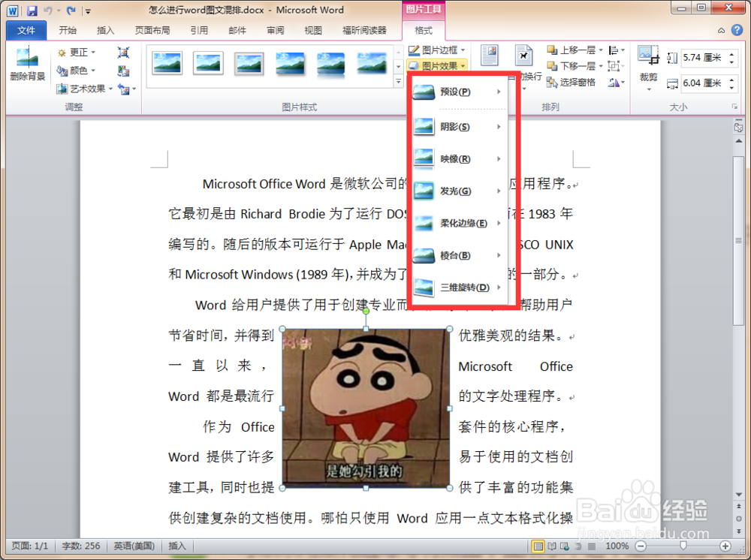Click the wrap text 自动换行 icon
Screen dimensions: 751x560
click(524, 56)
